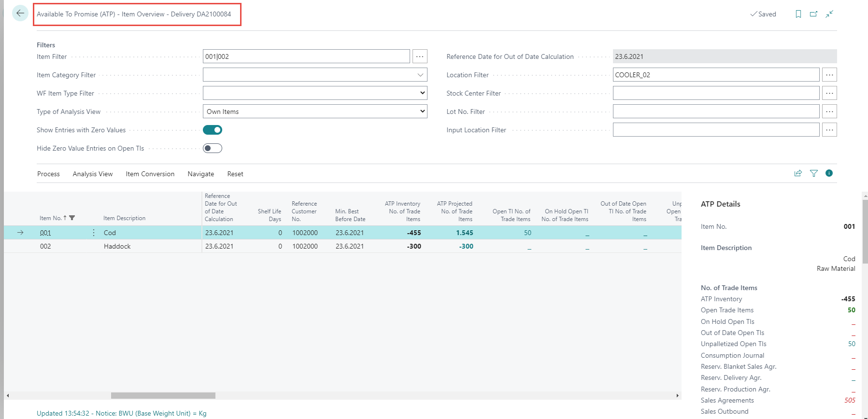Click the share icon above the table
This screenshot has width=868, height=419.
click(x=798, y=173)
